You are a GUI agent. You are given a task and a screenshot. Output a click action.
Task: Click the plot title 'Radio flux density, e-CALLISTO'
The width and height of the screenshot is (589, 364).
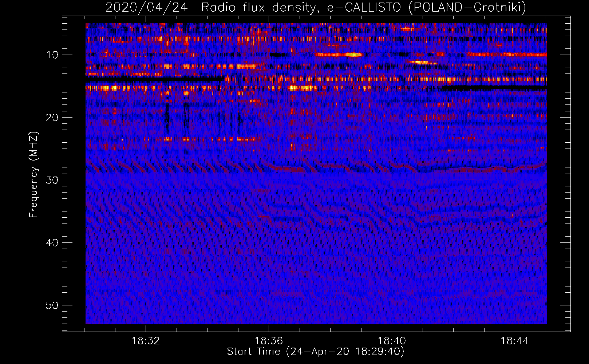coord(301,7)
